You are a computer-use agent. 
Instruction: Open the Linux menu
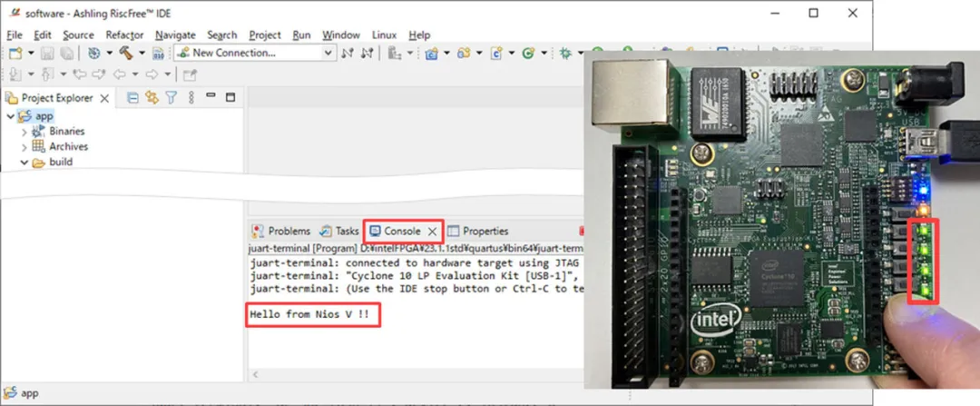[385, 35]
